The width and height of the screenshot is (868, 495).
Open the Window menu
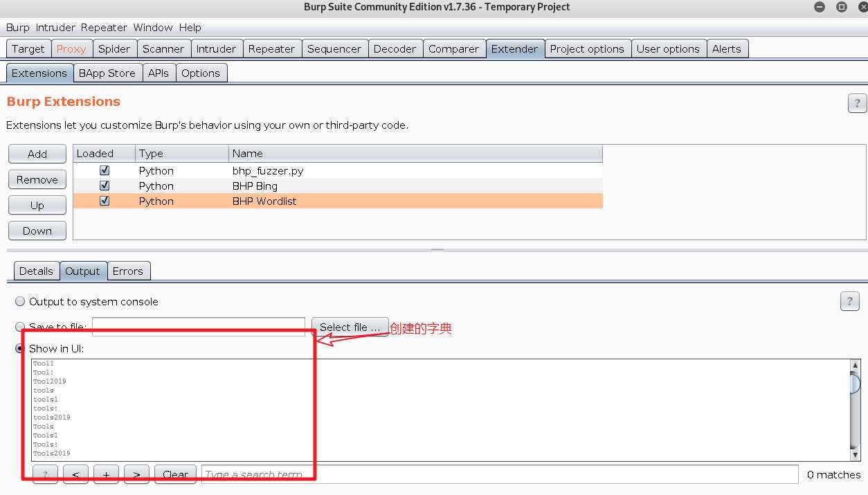[153, 28]
